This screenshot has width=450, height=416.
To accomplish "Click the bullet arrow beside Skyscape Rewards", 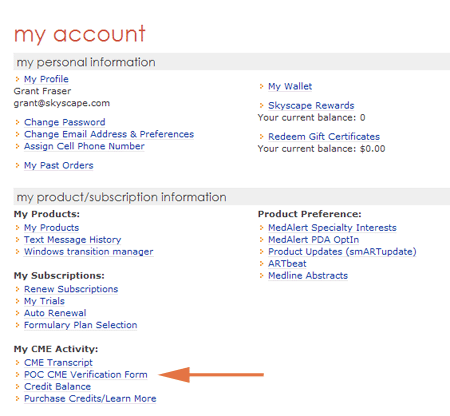I will pyautogui.click(x=262, y=106).
